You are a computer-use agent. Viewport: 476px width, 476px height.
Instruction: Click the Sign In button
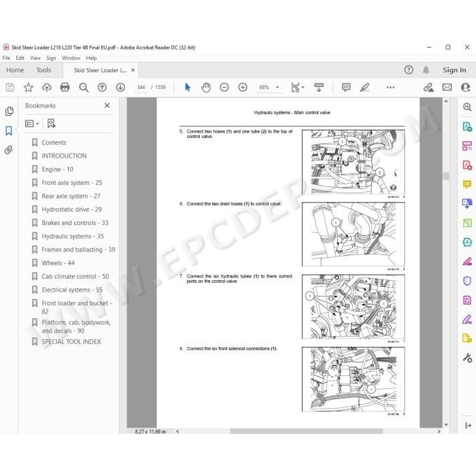tap(454, 70)
